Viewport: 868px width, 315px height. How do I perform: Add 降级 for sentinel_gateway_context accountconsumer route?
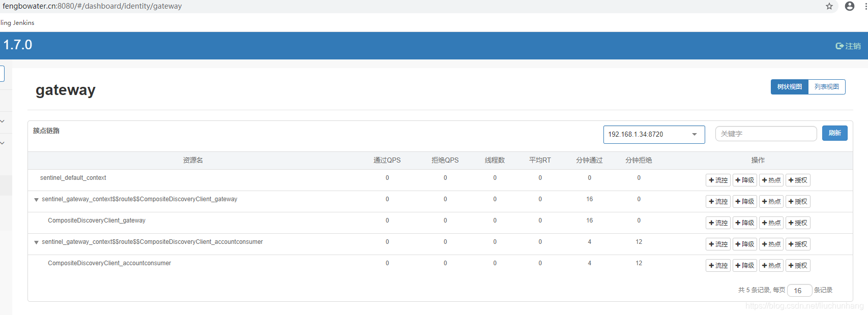745,244
